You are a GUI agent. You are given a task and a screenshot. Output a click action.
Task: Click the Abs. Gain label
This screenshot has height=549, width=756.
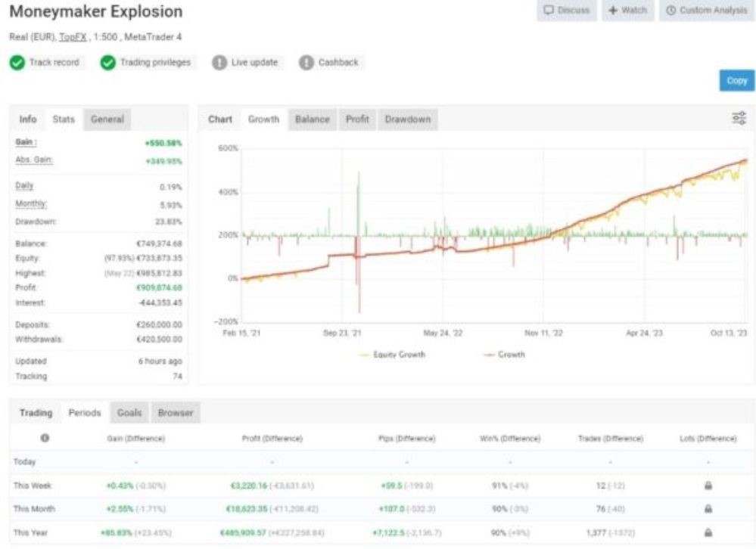[34, 160]
